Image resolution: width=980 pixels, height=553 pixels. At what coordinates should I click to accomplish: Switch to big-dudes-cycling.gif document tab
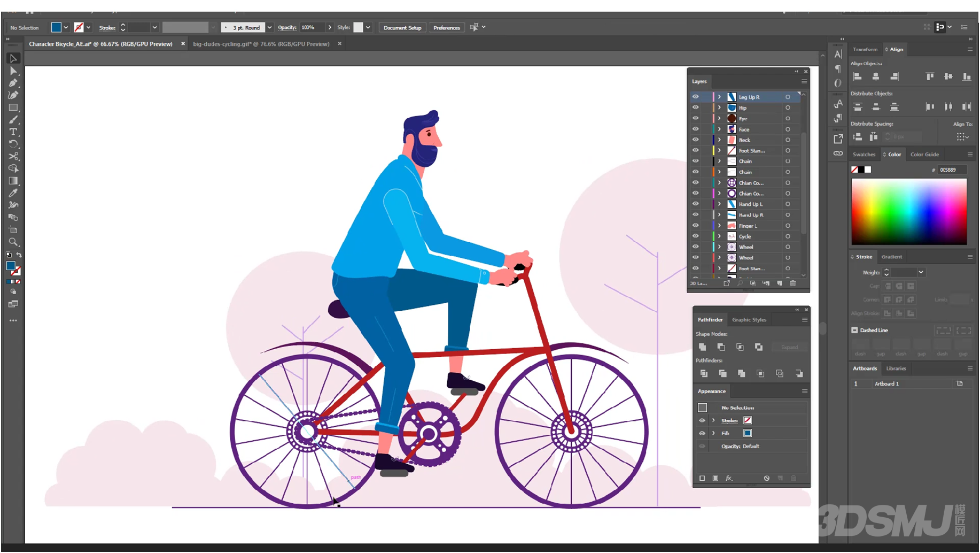261,44
